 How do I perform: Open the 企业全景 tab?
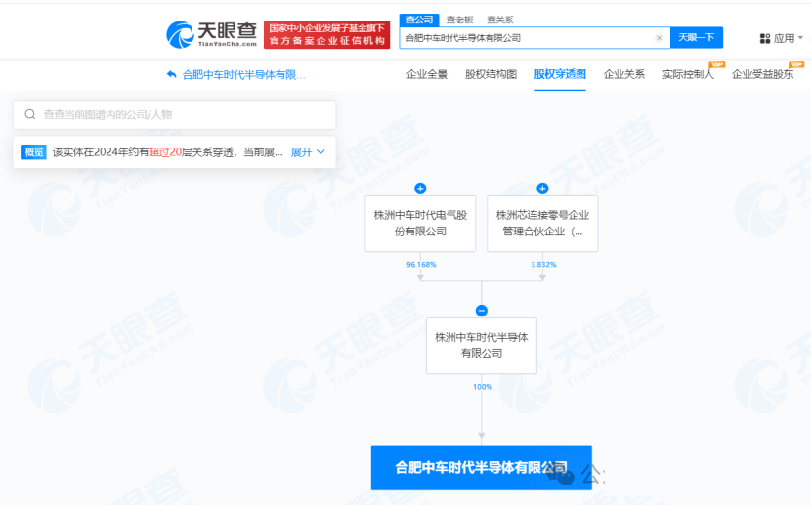[x=426, y=74]
